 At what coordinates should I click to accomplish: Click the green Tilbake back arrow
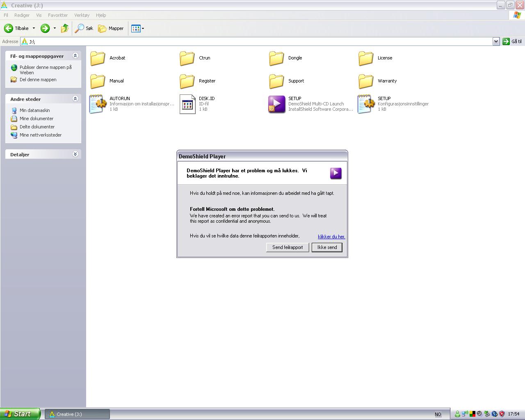tap(9, 28)
